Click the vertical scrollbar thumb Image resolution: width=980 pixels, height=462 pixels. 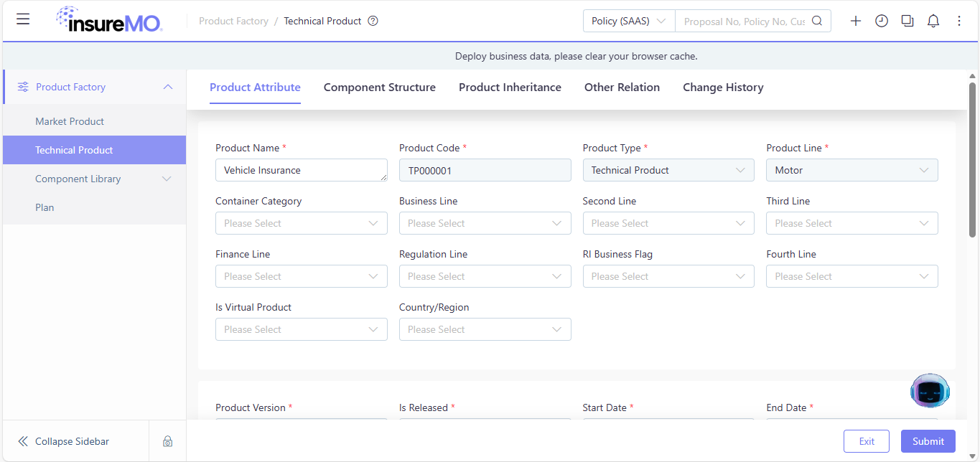(973, 159)
